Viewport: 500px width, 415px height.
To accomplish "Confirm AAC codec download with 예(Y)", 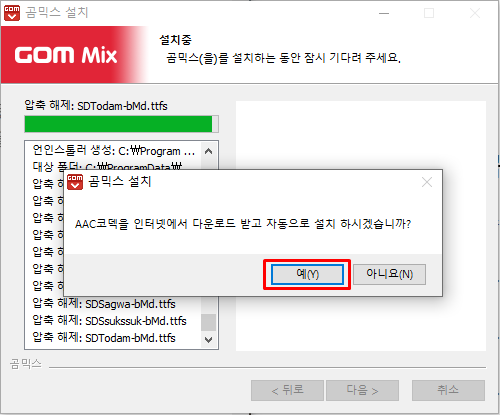I will [x=307, y=274].
